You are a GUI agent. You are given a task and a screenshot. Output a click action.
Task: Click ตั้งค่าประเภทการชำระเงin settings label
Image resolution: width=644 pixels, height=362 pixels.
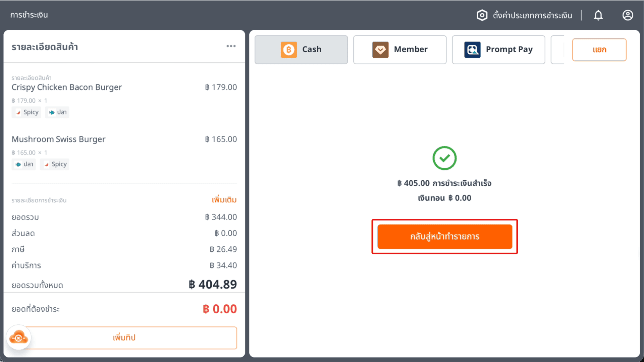point(532,15)
